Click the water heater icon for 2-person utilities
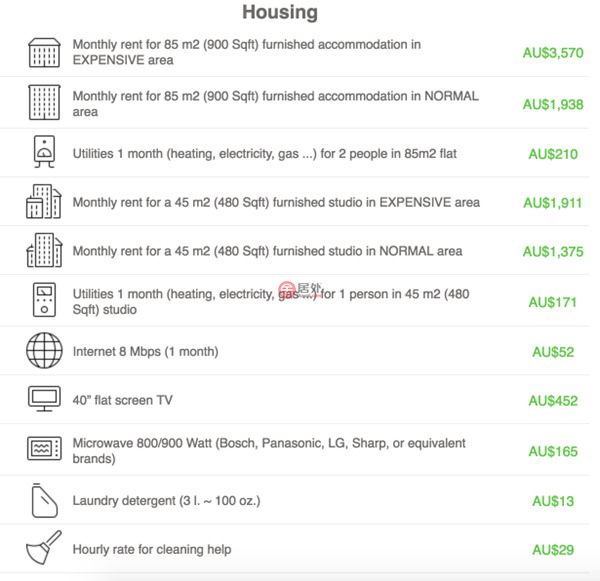The width and height of the screenshot is (600, 581). click(x=44, y=153)
